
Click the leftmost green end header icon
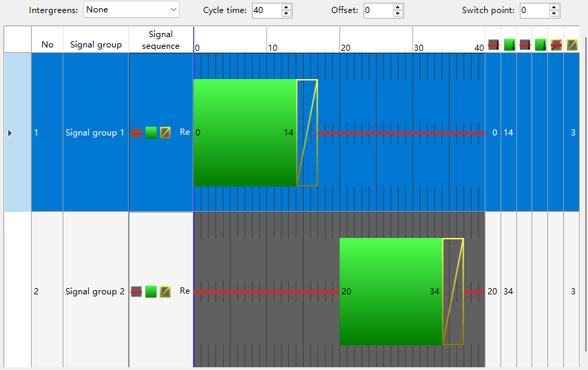tap(509, 45)
